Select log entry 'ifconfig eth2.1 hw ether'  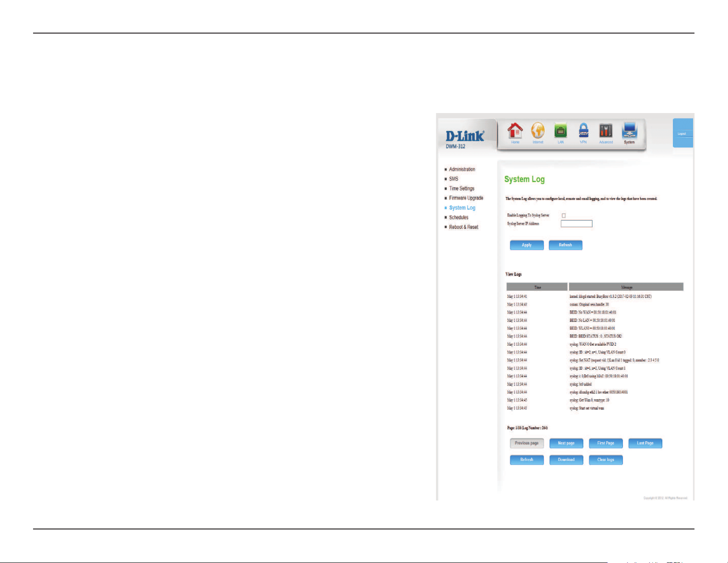pyautogui.click(x=598, y=392)
